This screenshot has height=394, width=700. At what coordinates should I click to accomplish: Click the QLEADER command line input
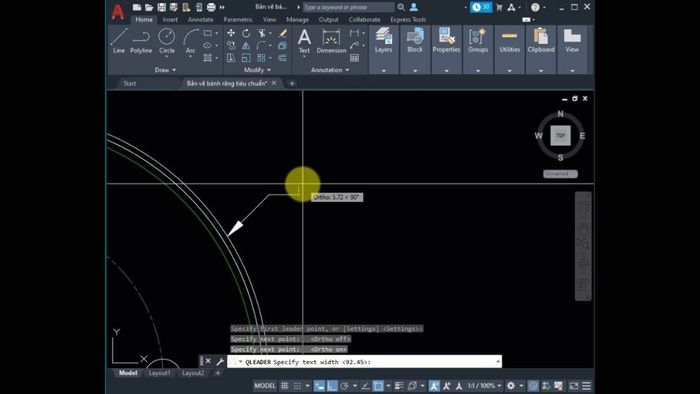364,362
